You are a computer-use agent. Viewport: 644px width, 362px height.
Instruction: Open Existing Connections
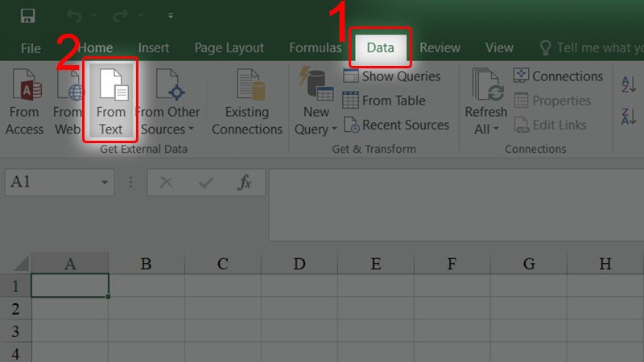click(247, 101)
